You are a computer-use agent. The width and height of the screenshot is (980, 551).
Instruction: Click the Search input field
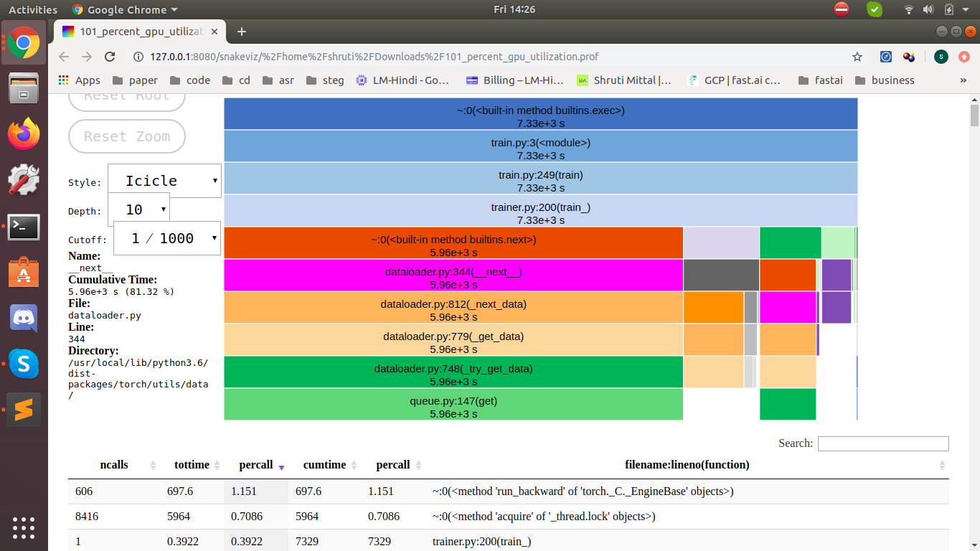(x=883, y=443)
